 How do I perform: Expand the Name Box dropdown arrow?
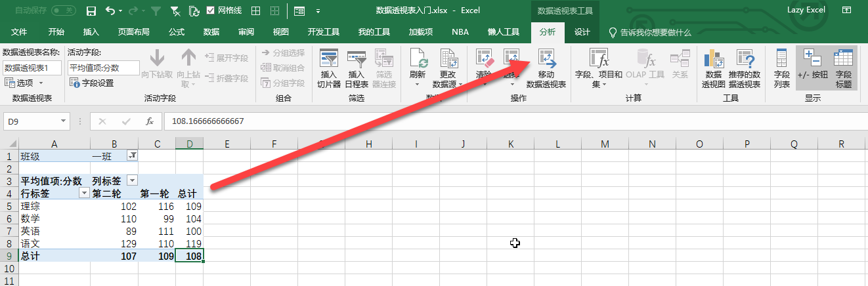click(64, 121)
